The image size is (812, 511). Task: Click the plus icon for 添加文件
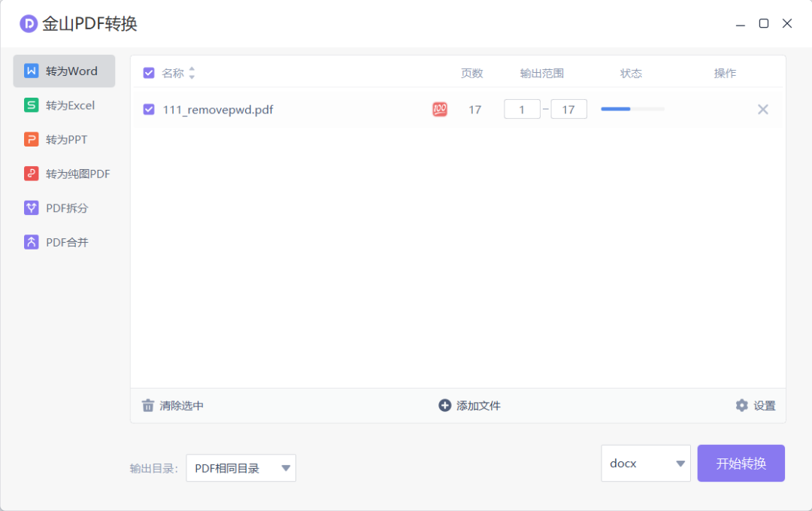pos(445,405)
